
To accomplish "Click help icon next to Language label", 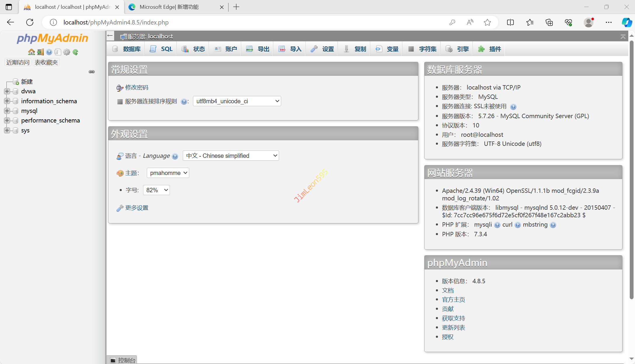I will coord(175,156).
